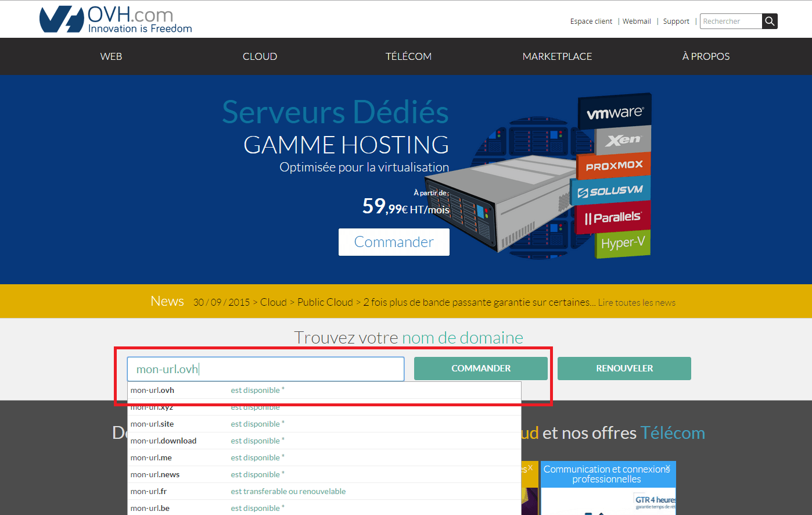Select mon-url.ovh suggestion
This screenshot has width=812, height=515.
tap(324, 390)
